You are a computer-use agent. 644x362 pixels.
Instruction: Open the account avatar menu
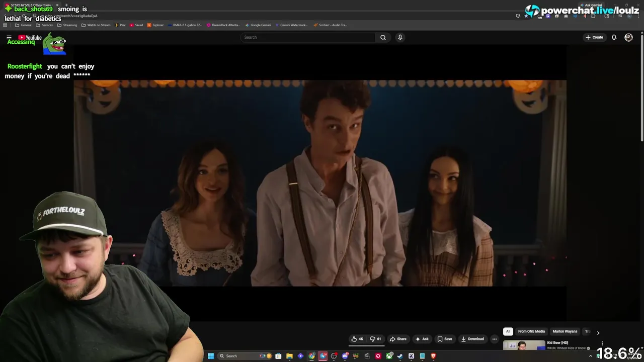(628, 37)
